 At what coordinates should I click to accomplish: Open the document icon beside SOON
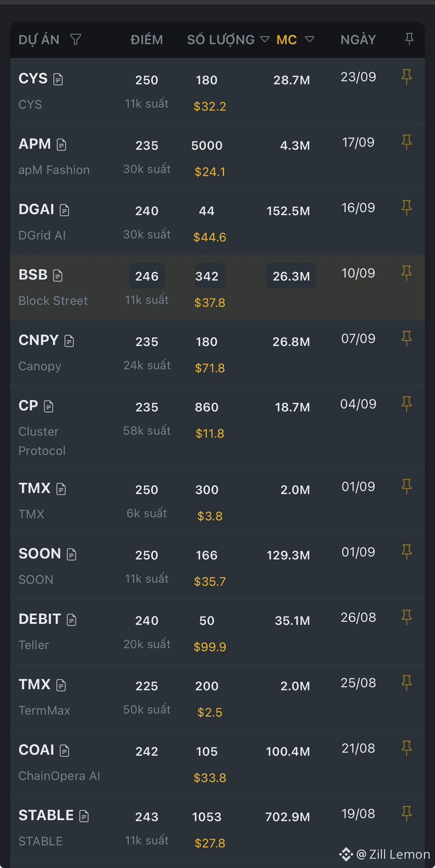pos(72,554)
